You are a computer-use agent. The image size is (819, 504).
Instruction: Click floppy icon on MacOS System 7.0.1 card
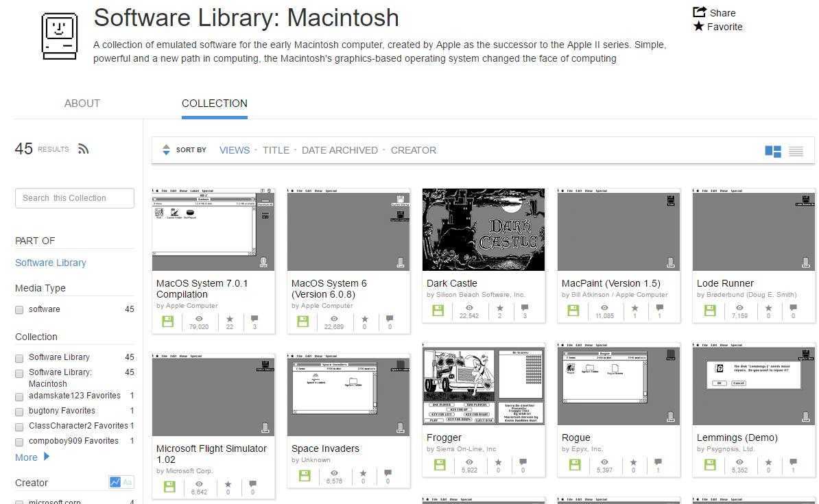pos(167,321)
